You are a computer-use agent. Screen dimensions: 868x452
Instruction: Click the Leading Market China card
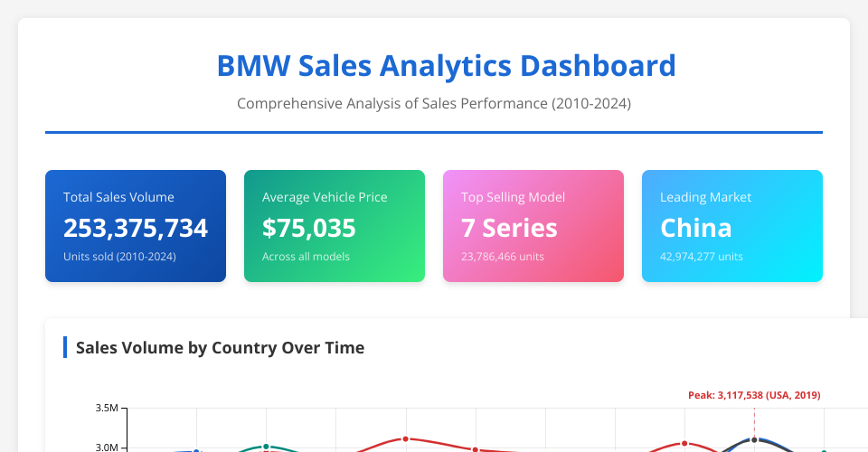click(x=732, y=226)
